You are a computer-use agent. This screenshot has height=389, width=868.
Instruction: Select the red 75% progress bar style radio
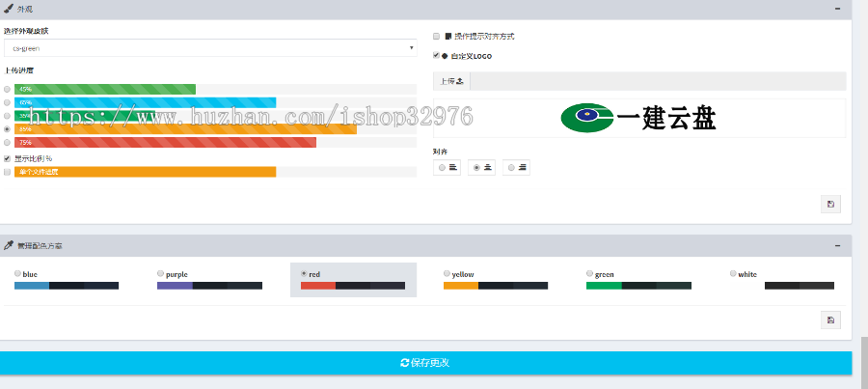pos(7,143)
